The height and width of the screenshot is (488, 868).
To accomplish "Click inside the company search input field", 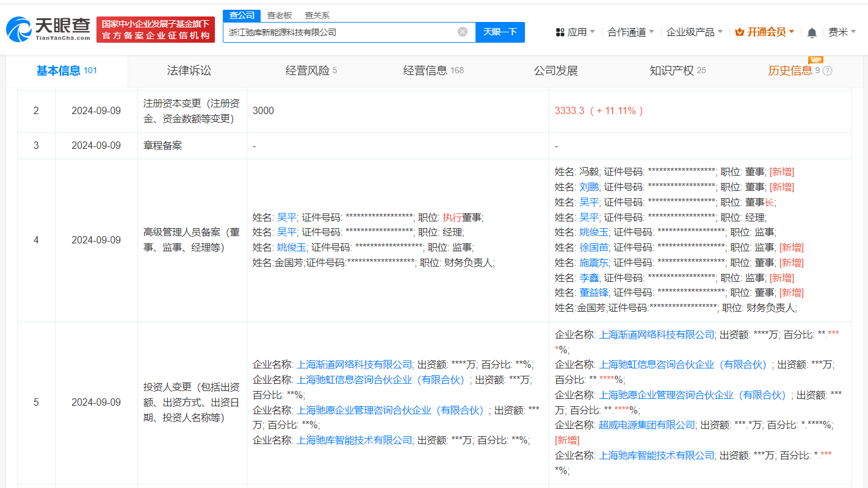I will (342, 32).
